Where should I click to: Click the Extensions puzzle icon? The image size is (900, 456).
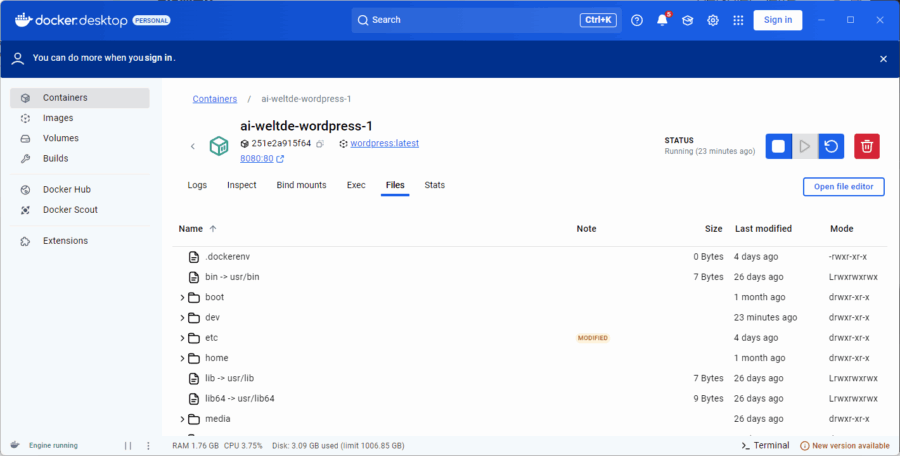tap(25, 241)
